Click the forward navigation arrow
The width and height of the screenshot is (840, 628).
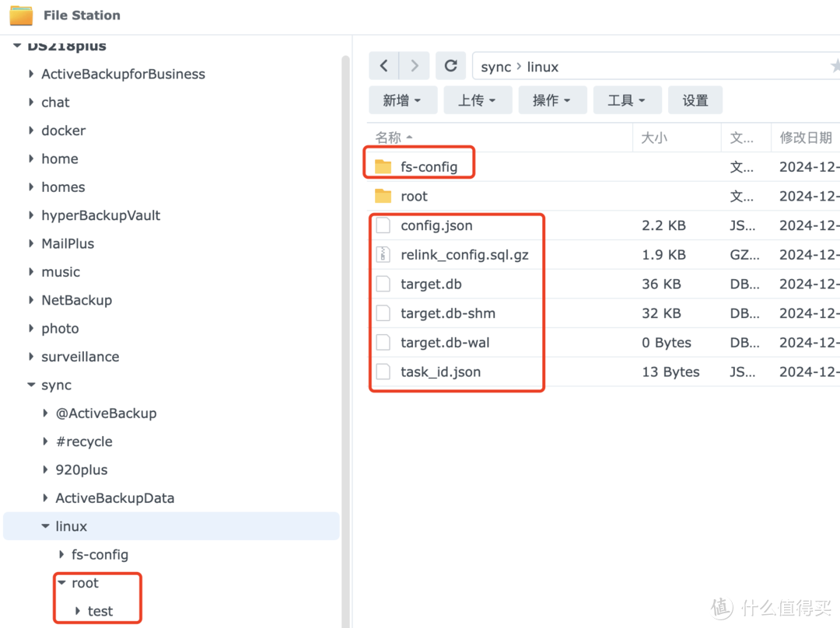(414, 65)
